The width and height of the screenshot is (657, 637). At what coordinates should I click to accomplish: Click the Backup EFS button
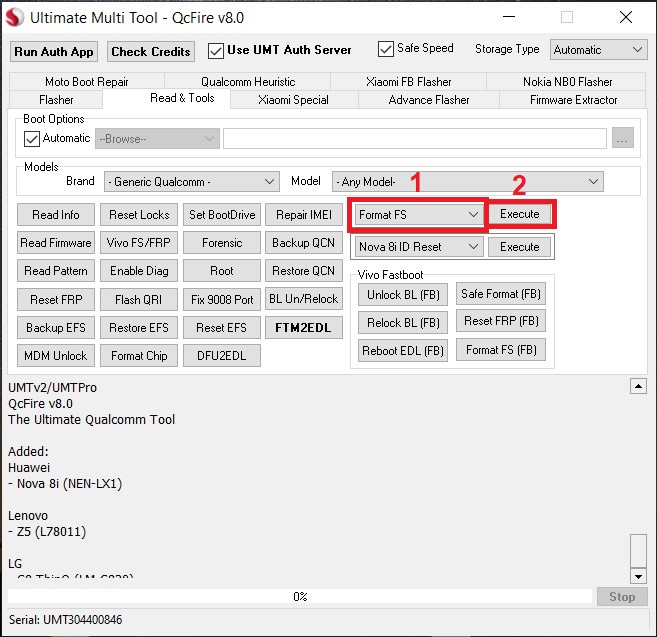coord(56,327)
